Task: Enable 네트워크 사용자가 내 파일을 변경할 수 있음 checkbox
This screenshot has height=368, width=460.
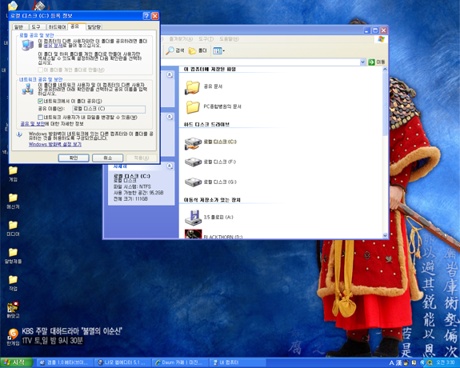Action: [x=40, y=117]
